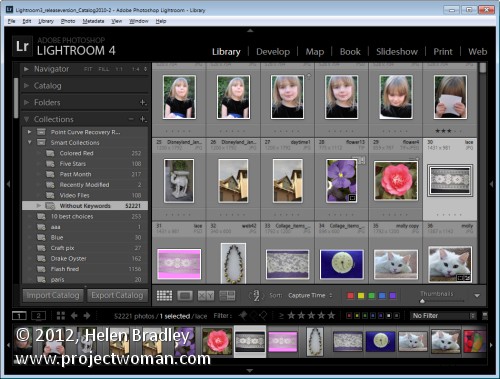Viewport: 500px width, 379px height.
Task: Open Survey view icon
Action: 227,295
